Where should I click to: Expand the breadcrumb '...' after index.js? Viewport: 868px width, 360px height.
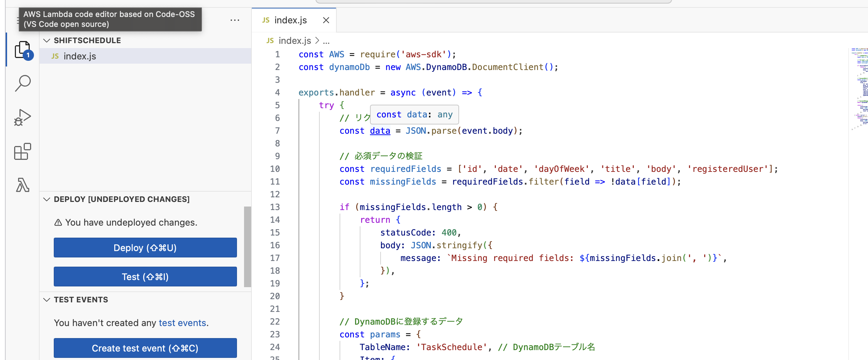click(x=326, y=40)
